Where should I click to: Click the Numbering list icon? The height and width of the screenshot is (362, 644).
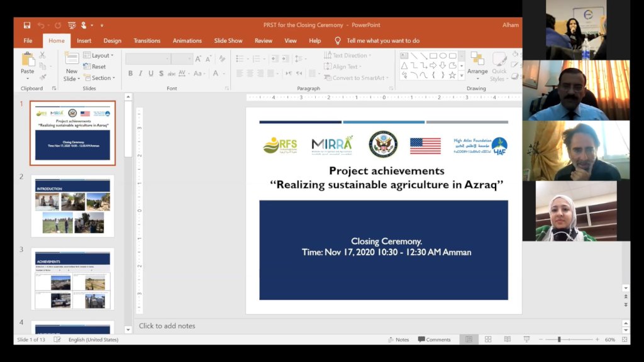point(257,59)
